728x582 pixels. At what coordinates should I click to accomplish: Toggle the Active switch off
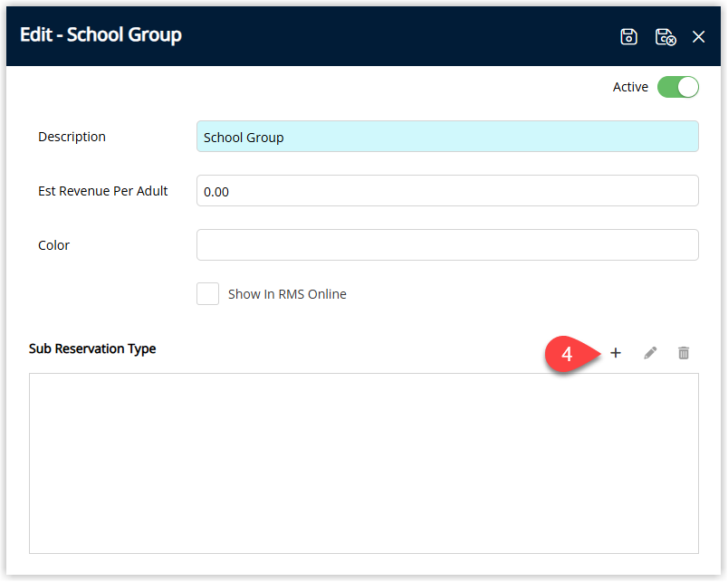point(678,87)
